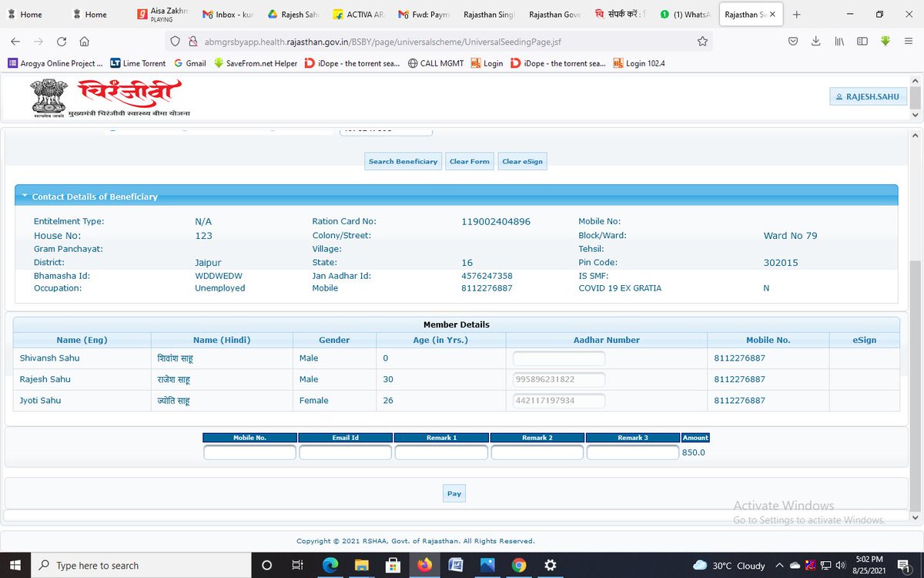The width and height of the screenshot is (924, 578).
Task: Click the page vertical scrollbar
Action: (915, 385)
